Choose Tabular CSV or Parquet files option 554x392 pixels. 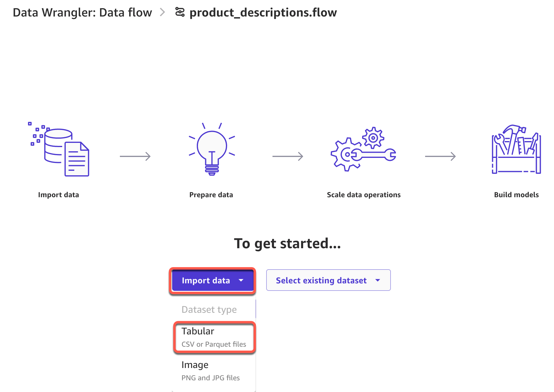(x=214, y=337)
